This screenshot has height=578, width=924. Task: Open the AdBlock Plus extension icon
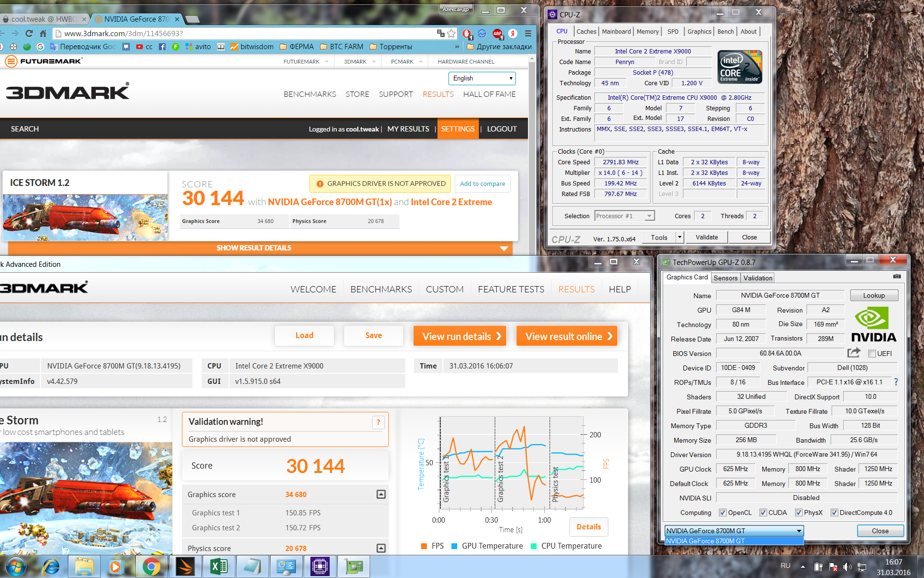[x=498, y=33]
